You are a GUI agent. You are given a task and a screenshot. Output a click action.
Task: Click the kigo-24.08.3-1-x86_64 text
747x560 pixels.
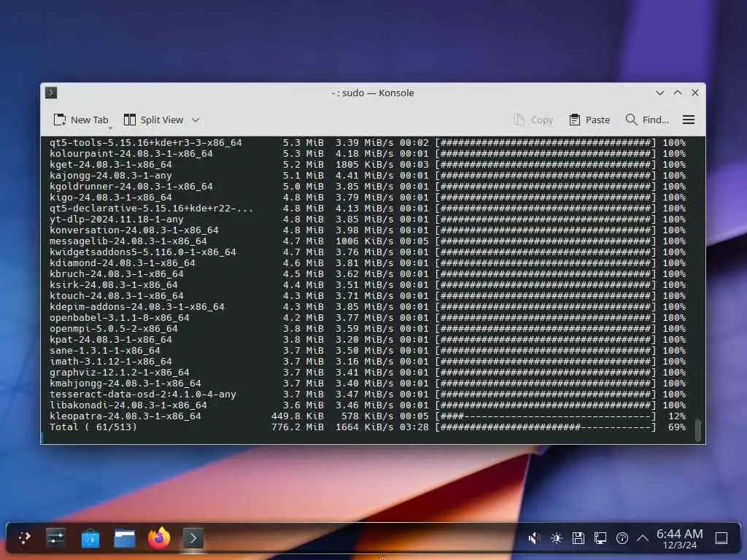(111, 197)
